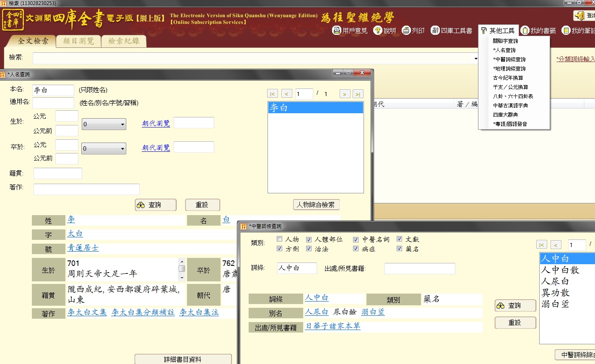Open the main 檢索 search box dropdown arrow
The image size is (595, 364).
475,58
